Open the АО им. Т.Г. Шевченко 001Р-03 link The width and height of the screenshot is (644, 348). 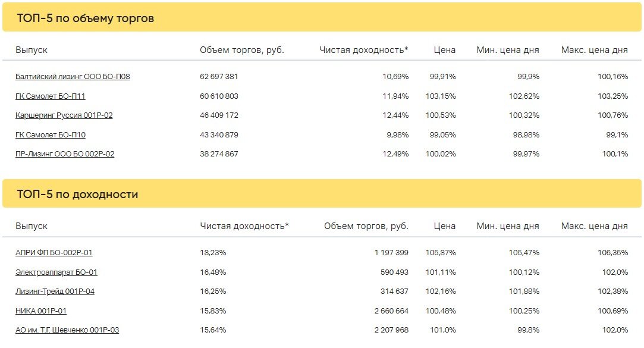[67, 330]
